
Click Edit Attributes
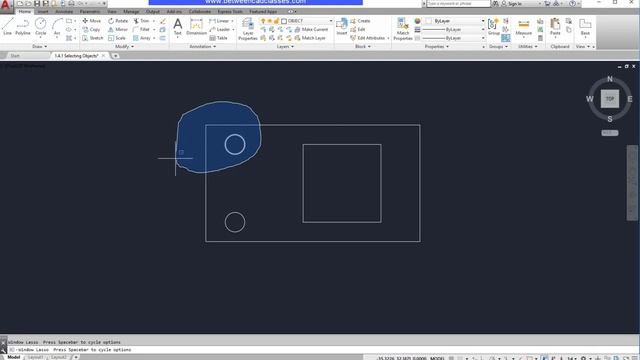367,38
